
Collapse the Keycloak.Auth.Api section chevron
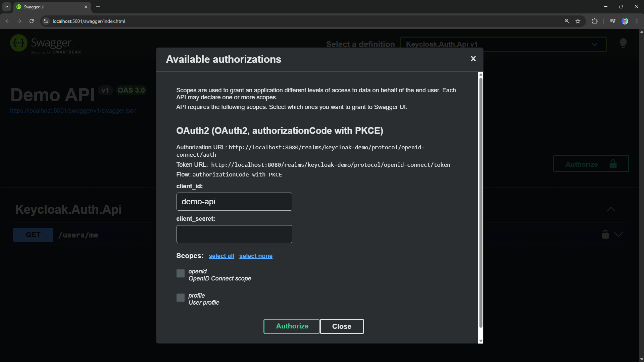(x=611, y=209)
